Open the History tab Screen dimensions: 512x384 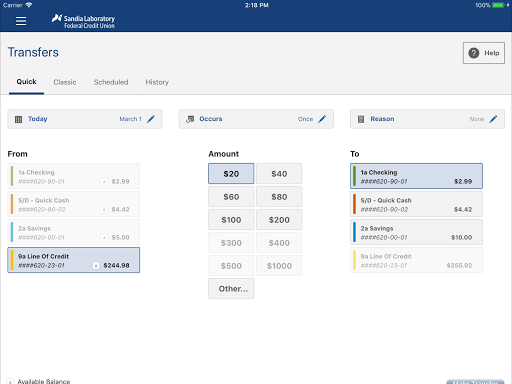tap(157, 82)
